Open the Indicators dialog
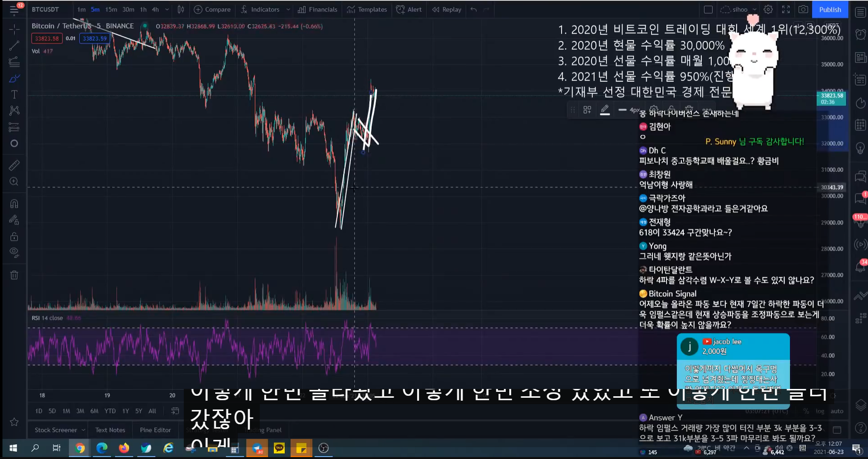The height and width of the screenshot is (459, 868). tap(260, 9)
